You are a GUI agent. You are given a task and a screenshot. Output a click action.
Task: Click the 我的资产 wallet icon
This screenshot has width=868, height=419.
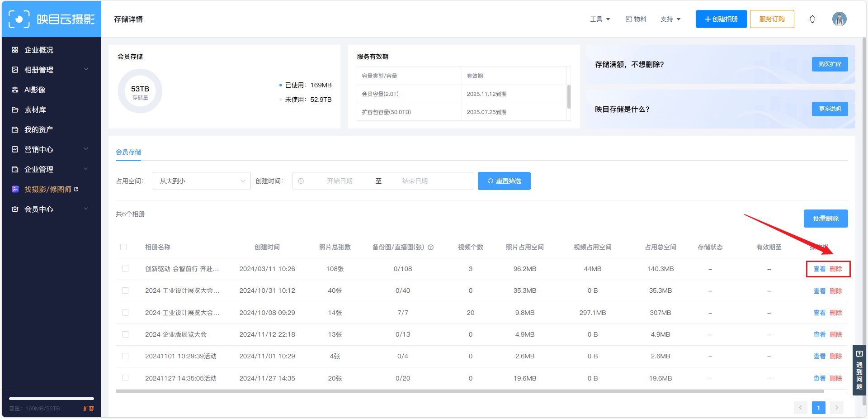tap(15, 129)
